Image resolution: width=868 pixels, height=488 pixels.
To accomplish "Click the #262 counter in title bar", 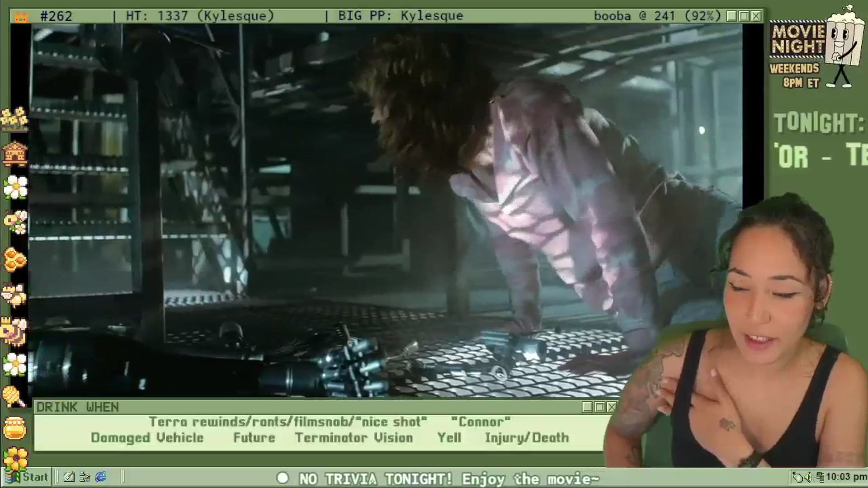I will [x=56, y=16].
